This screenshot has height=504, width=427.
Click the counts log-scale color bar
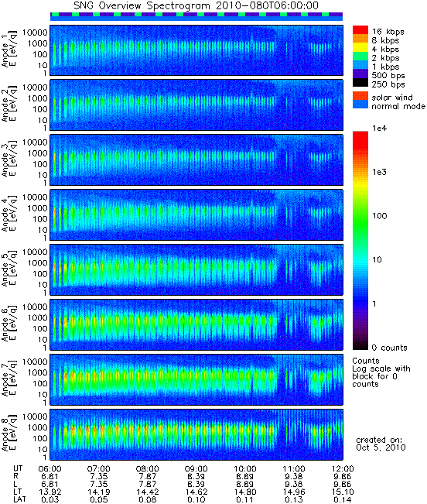[360, 241]
